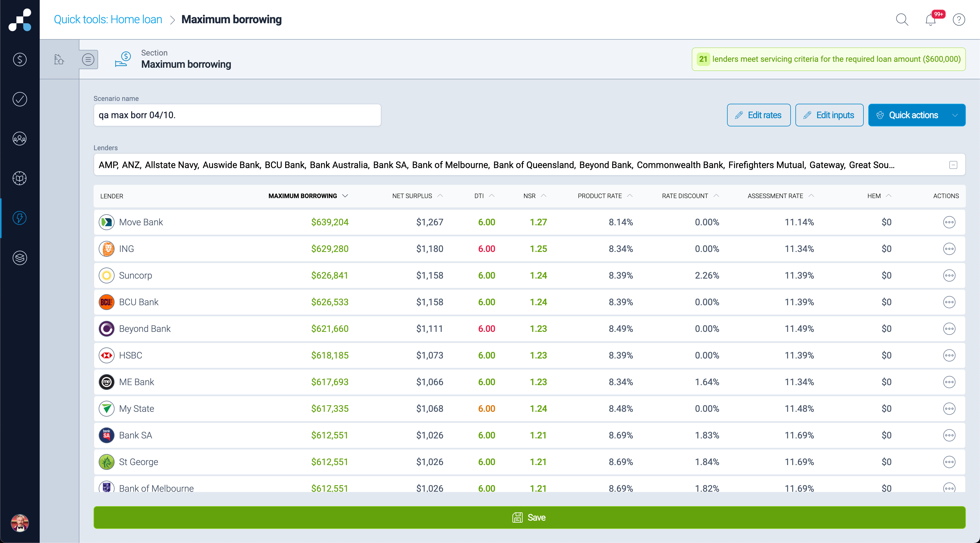Open actions menu for Beyond Bank row
The height and width of the screenshot is (543, 980).
(x=949, y=328)
